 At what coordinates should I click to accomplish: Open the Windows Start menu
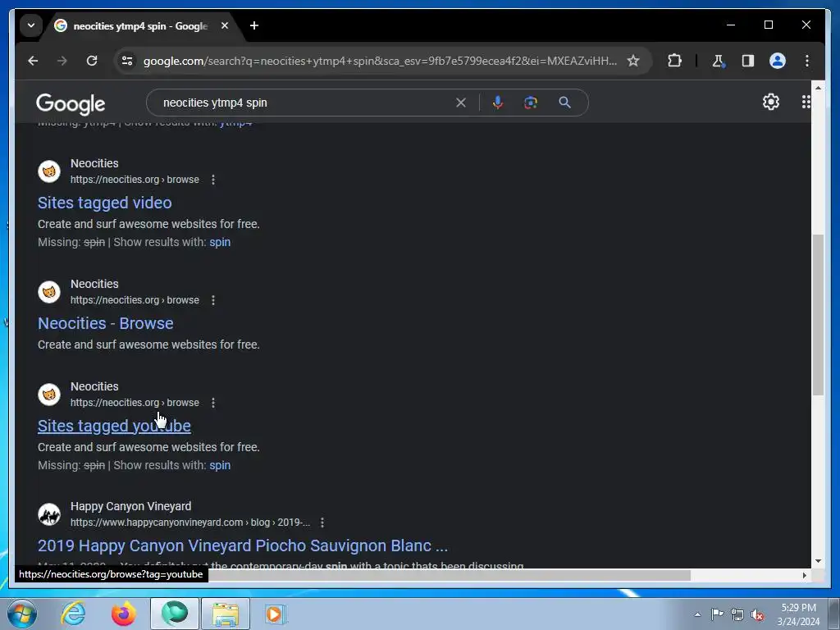click(22, 614)
